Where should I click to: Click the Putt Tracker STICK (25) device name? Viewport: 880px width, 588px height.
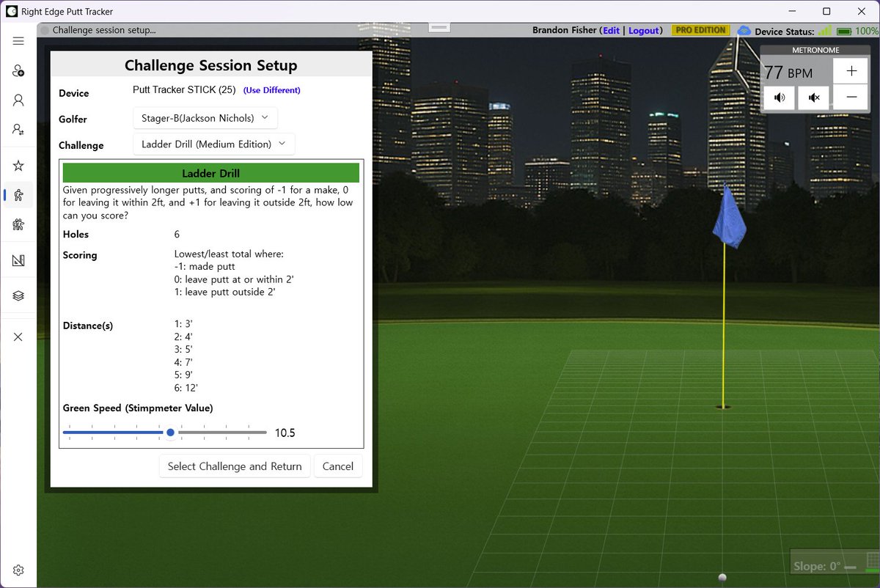coord(184,90)
